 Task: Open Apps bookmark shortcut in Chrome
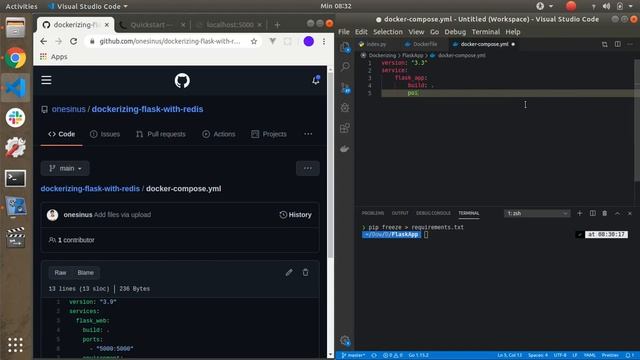pos(53,57)
